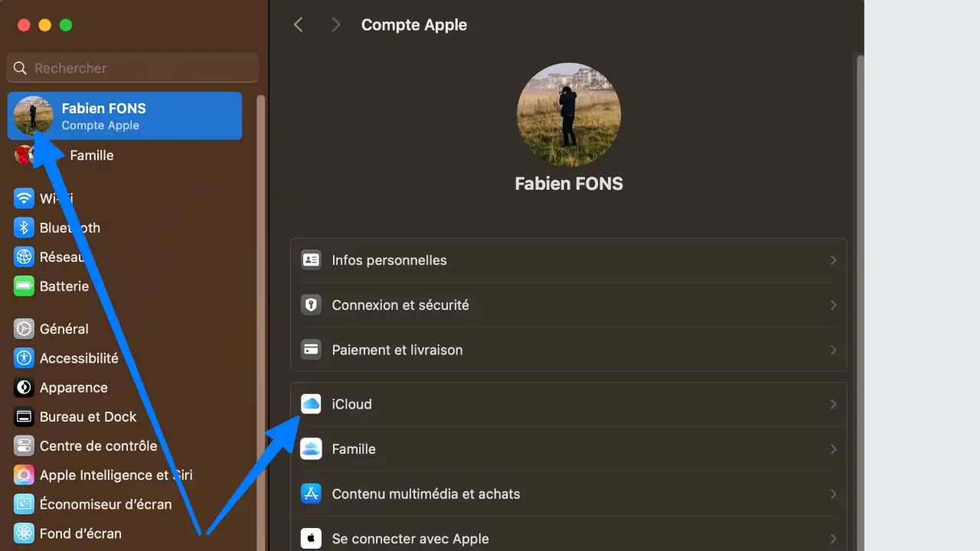
Task: Open the Infos personnelles text label
Action: point(389,260)
